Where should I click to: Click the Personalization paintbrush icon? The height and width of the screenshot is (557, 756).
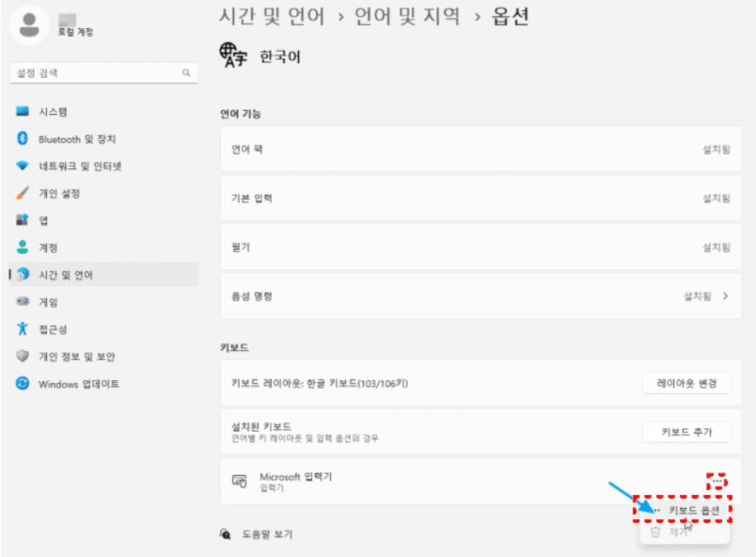tap(23, 194)
